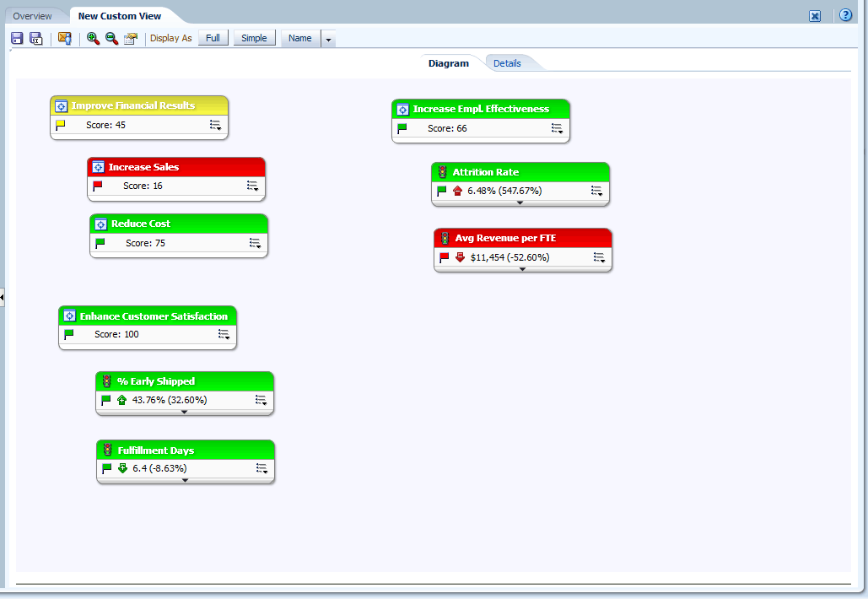Screen dimensions: 868x599
Task: Set display mode to Simple
Action: [x=254, y=38]
